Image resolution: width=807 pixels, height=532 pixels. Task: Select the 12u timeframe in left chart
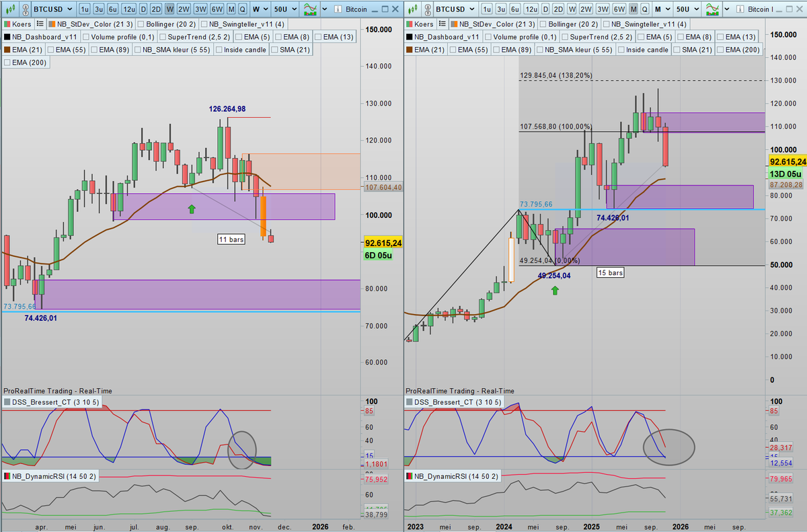pos(129,9)
